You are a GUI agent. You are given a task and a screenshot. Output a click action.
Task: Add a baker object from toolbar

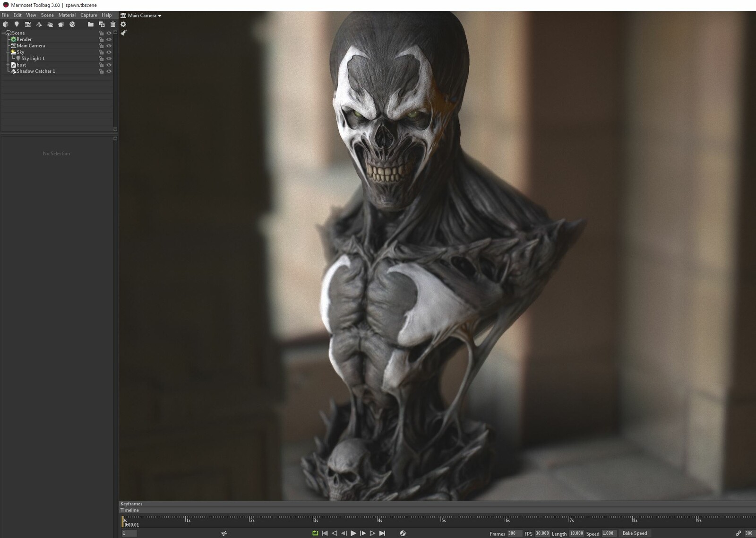click(61, 24)
